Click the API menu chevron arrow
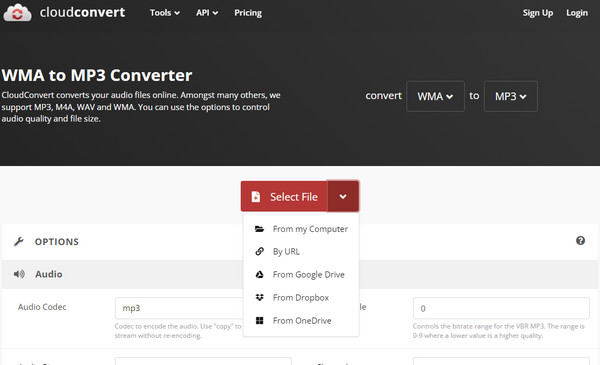The width and height of the screenshot is (600, 365). tap(215, 13)
